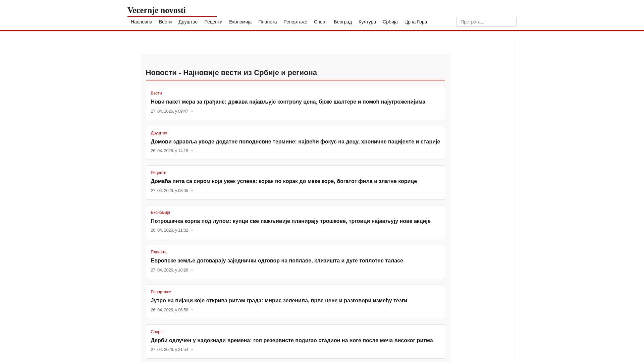This screenshot has height=362, width=644.
Task: Open Друштво navigation section
Action: tap(188, 22)
